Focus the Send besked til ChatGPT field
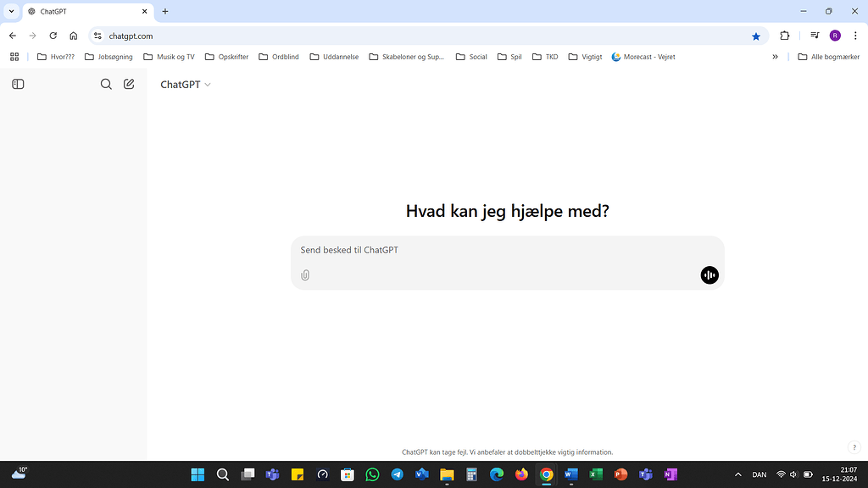Screen dimensions: 868x488 coord(507,250)
